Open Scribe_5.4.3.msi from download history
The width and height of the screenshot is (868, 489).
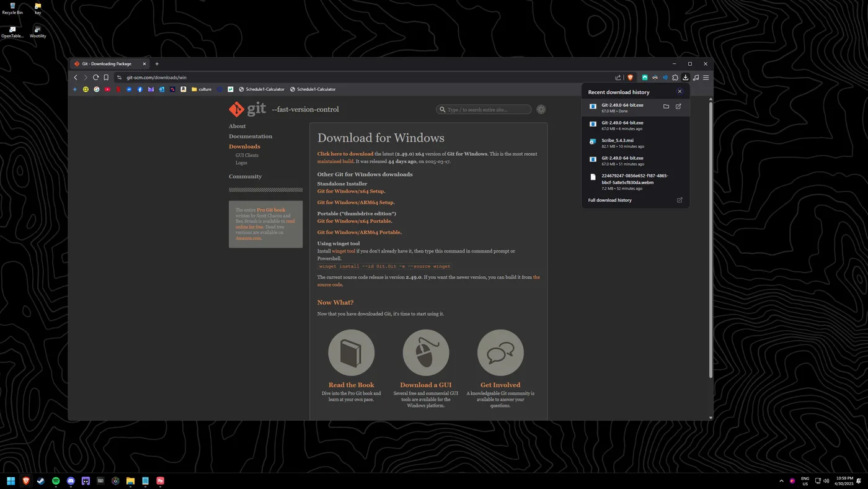click(635, 143)
